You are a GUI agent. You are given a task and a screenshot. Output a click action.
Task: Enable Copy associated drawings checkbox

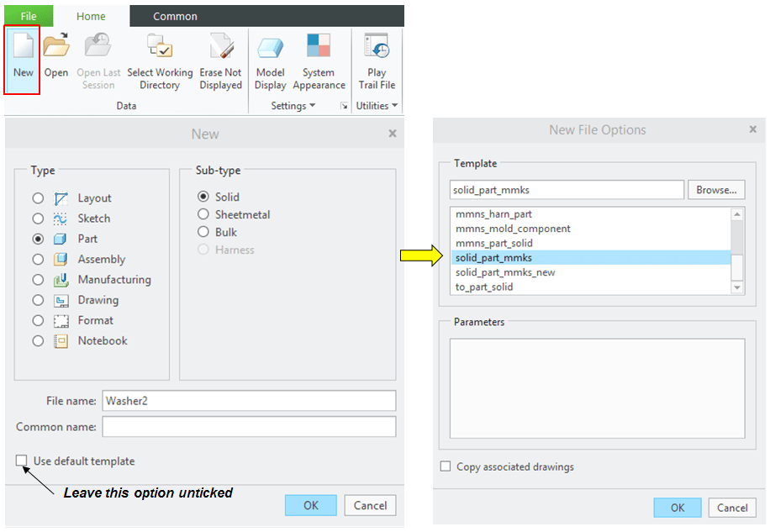(x=446, y=466)
